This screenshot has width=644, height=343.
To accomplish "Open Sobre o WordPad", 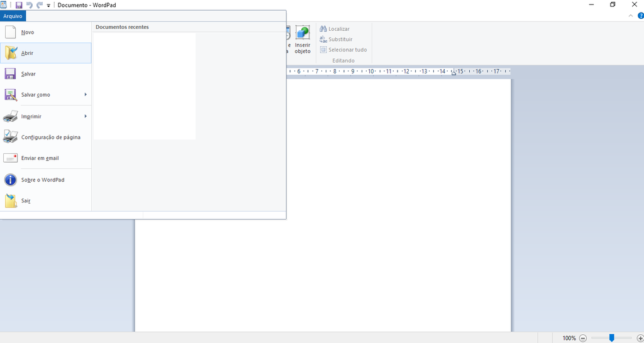I will point(45,180).
